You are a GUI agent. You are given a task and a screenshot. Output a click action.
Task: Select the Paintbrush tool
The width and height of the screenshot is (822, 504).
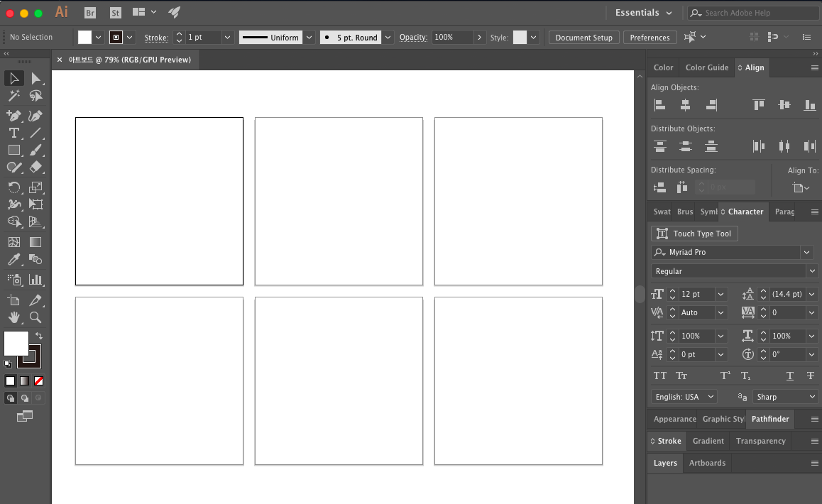[x=35, y=150]
